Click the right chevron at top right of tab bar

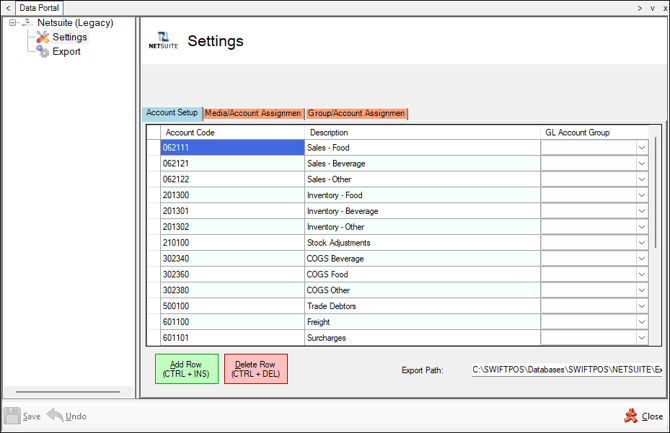point(640,8)
